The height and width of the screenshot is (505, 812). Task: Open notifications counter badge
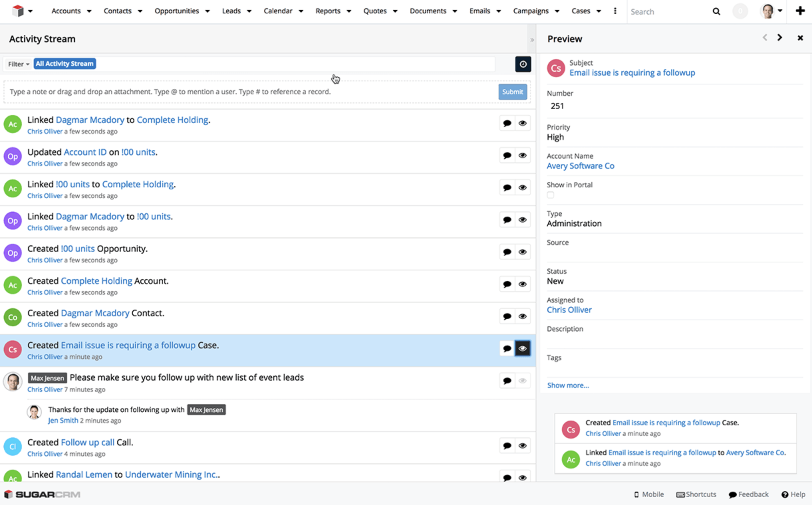point(740,11)
